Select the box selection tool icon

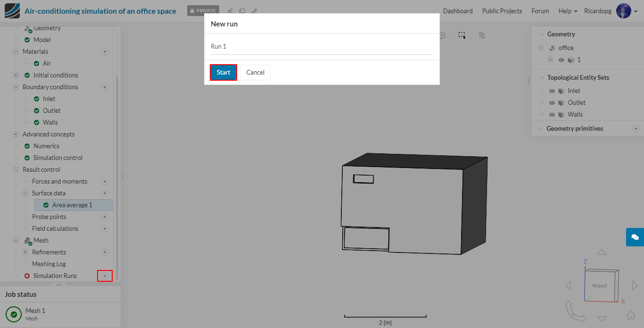pyautogui.click(x=462, y=35)
